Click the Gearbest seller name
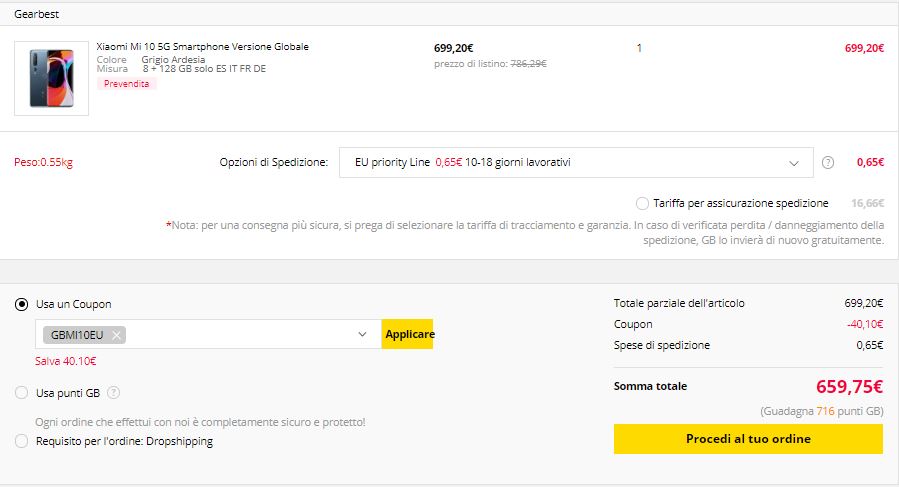 [x=37, y=14]
